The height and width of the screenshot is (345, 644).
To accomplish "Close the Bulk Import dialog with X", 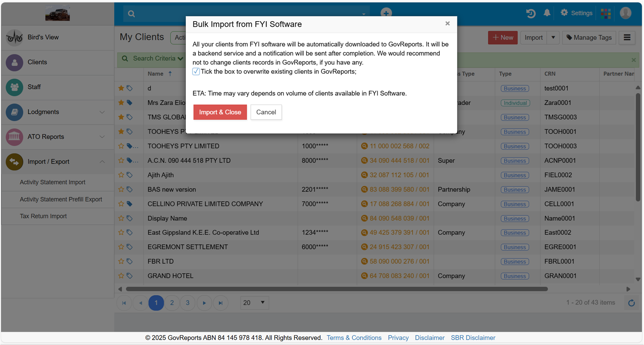I will 447,23.
